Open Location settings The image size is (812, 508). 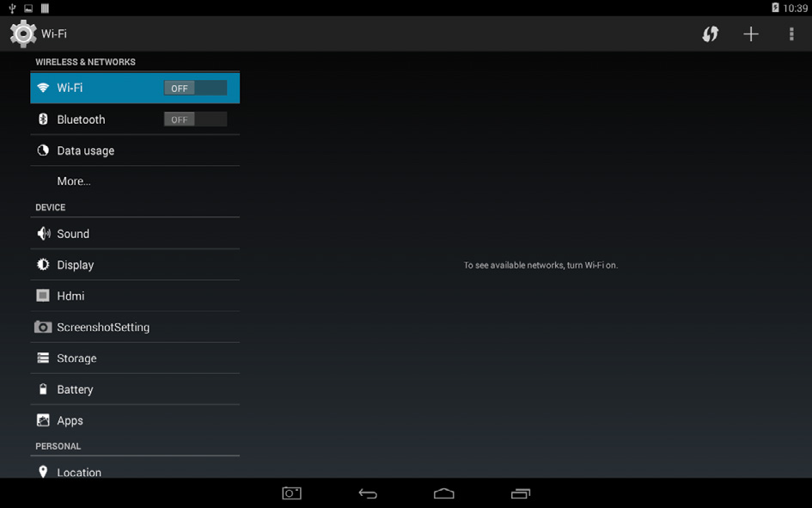coord(135,468)
